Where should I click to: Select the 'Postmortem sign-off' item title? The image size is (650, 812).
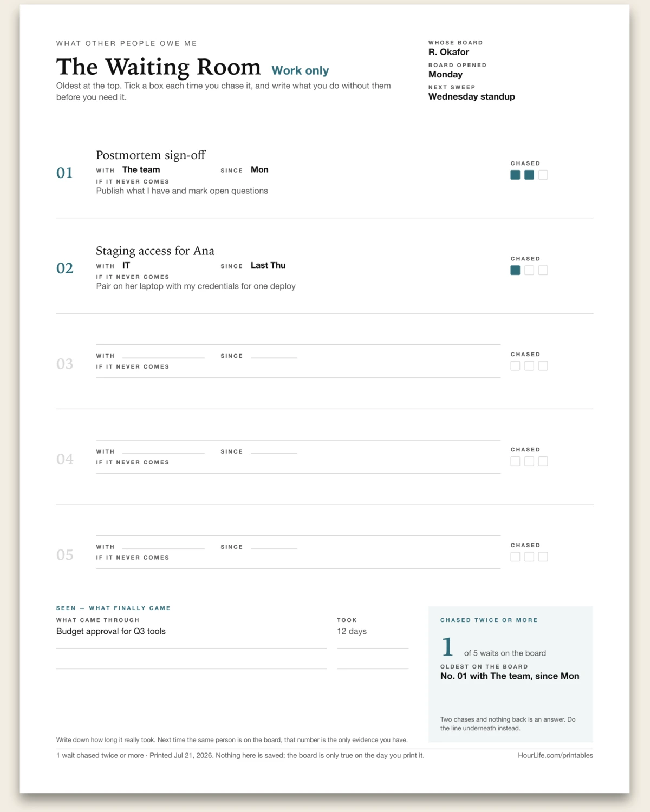(x=151, y=155)
